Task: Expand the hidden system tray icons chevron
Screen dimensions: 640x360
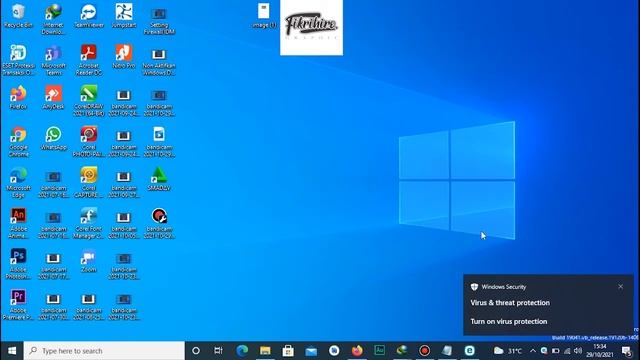Action: pos(533,351)
